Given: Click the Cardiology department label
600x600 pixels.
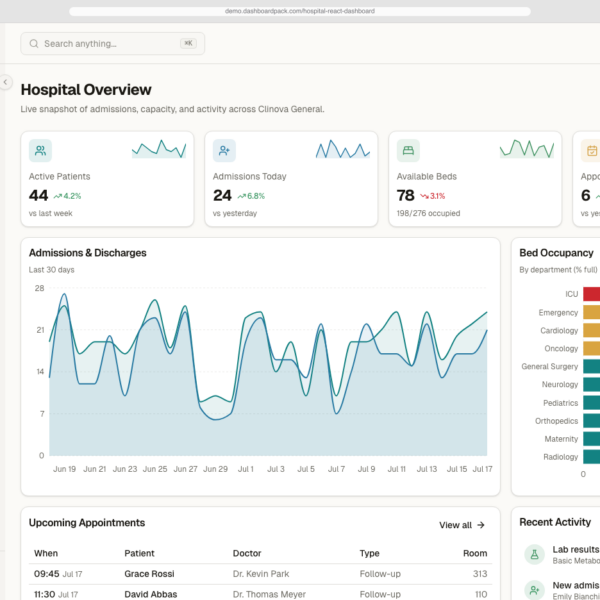Looking at the screenshot, I should point(559,330).
